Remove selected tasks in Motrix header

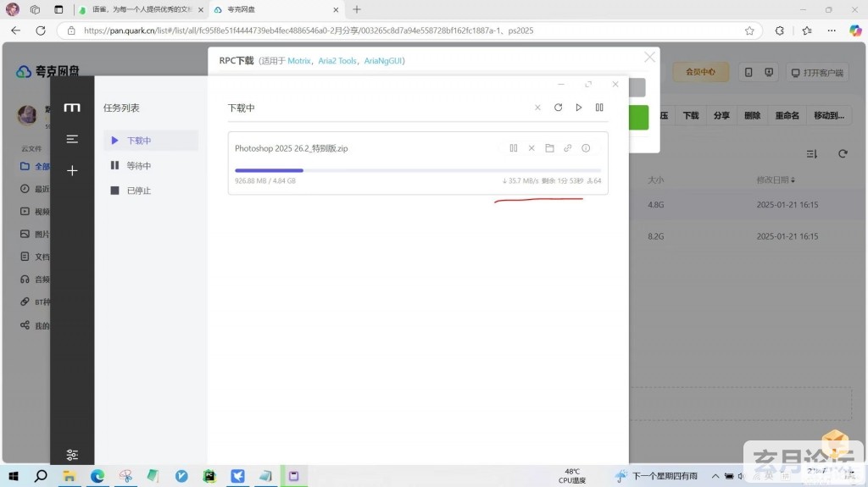click(537, 108)
